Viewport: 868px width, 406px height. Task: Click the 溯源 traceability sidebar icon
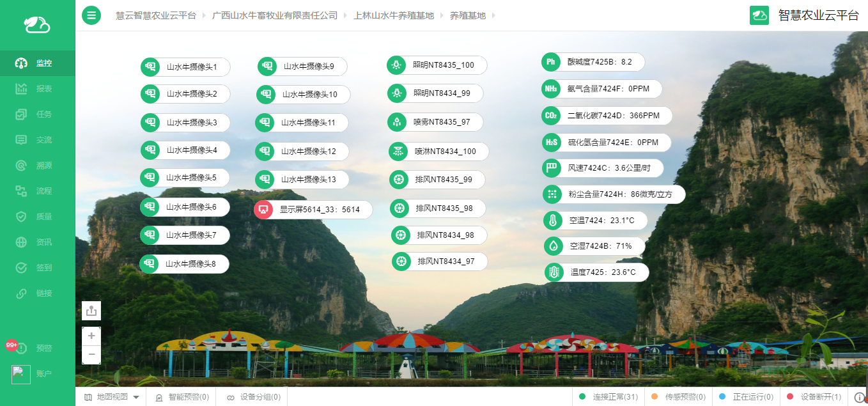tap(21, 166)
